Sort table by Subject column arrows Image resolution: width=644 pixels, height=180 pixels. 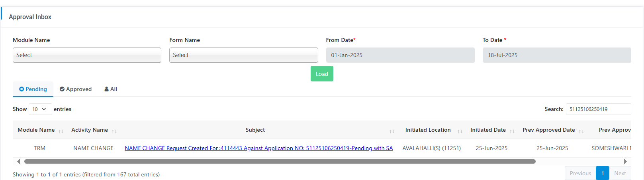[392, 131]
